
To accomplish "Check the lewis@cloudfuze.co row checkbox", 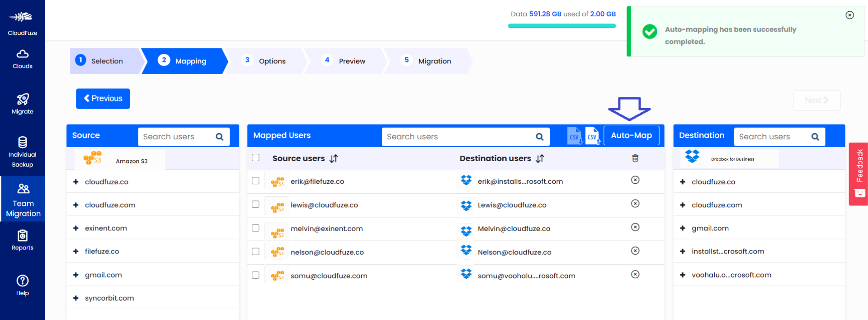I will 255,204.
